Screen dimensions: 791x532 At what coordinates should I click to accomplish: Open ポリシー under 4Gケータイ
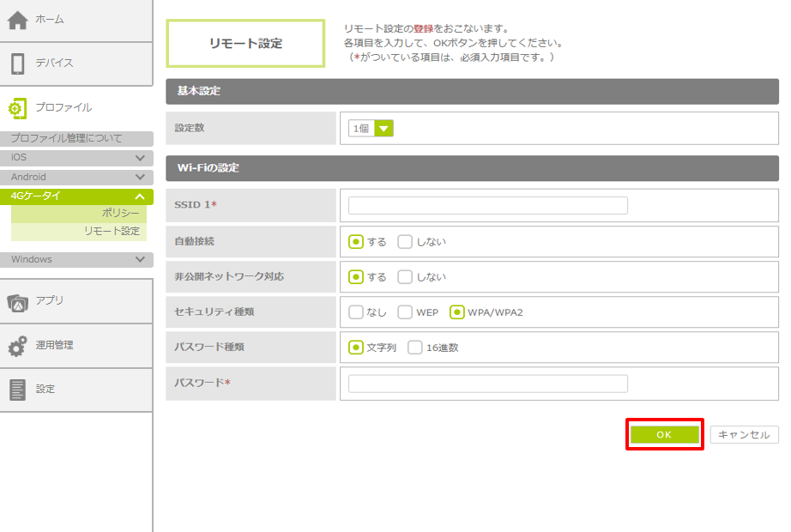120,214
